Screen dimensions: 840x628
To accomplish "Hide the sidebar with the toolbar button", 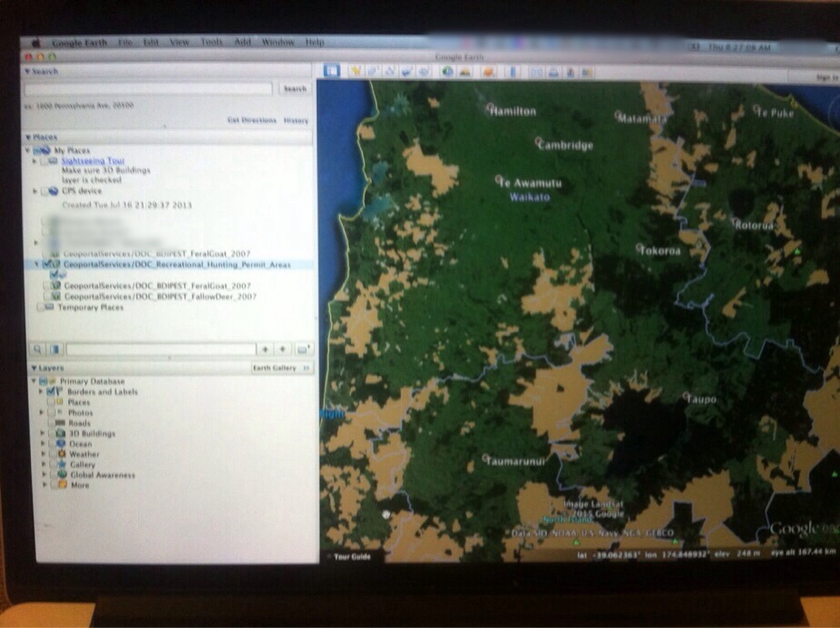I will pos(332,71).
